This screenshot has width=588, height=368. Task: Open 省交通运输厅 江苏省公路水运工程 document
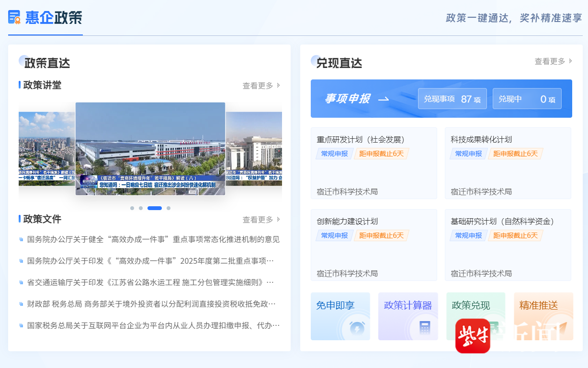click(150, 282)
